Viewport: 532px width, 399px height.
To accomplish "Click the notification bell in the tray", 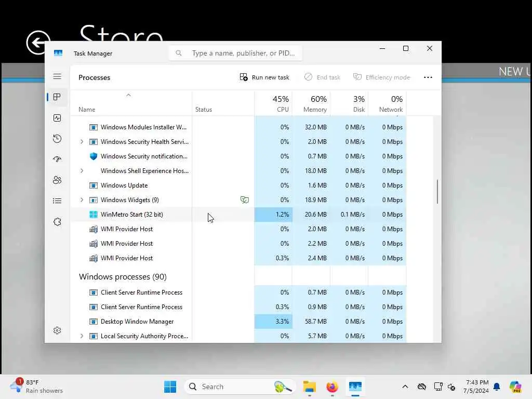I will (497, 387).
